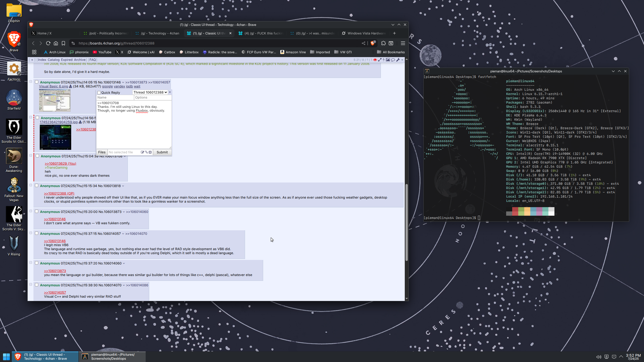Viewport: 644px width, 362px height.
Task: Open Brave's hamburger main menu
Action: pyautogui.click(x=403, y=43)
